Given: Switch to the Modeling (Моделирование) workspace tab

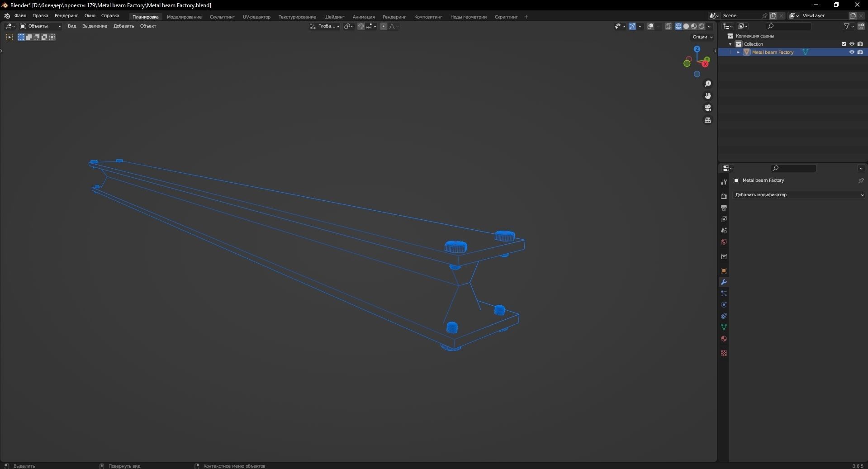Looking at the screenshot, I should [184, 17].
